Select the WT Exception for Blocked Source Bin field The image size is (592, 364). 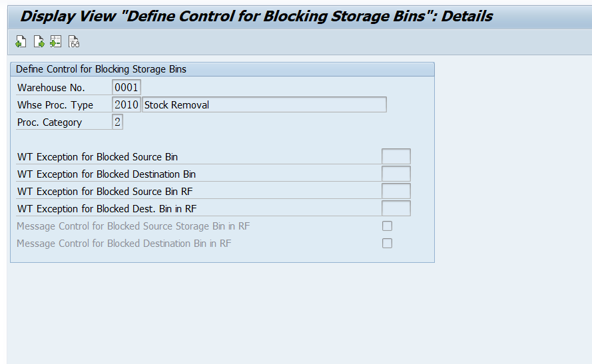click(396, 157)
